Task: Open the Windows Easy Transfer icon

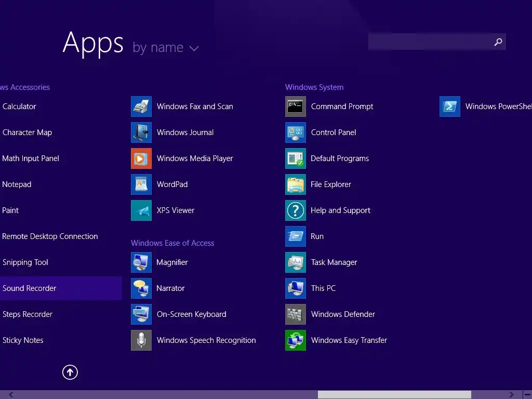Action: point(296,340)
